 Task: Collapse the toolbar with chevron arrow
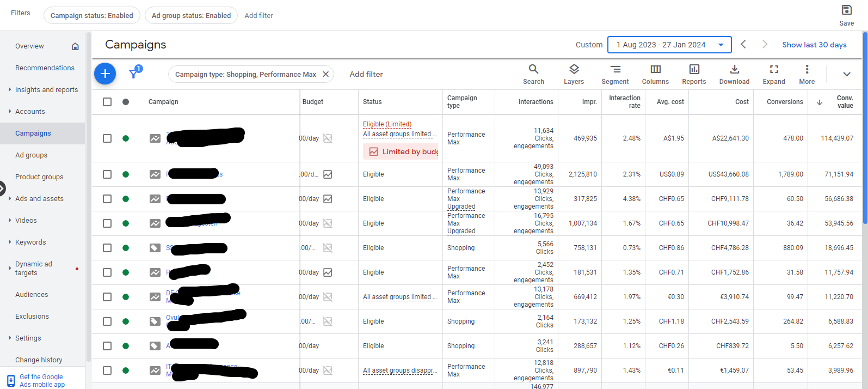846,74
